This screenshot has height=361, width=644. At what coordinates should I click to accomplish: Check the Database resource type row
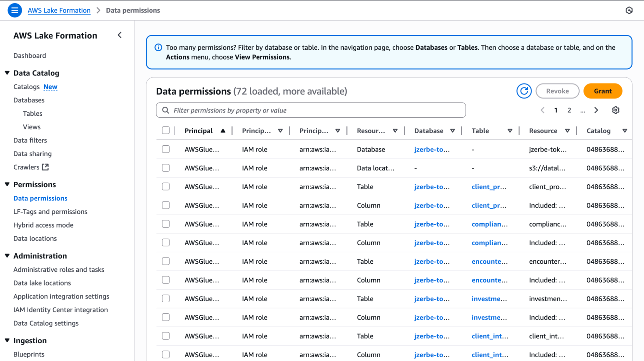point(166,149)
